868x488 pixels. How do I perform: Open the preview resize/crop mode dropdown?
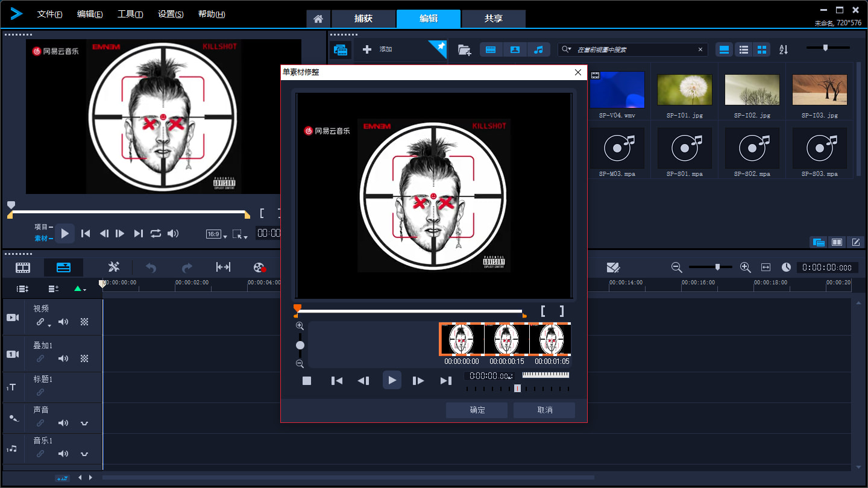tap(240, 234)
